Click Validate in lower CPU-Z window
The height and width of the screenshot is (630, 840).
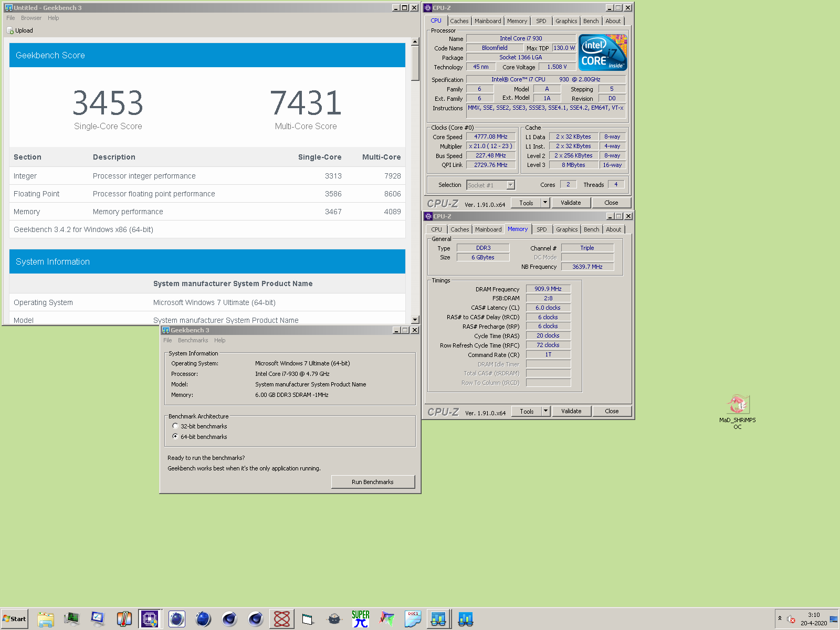click(571, 411)
